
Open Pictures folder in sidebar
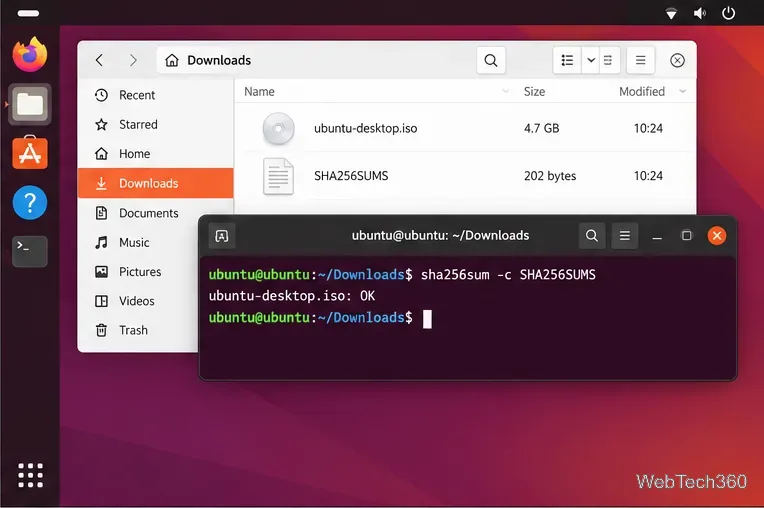pos(138,272)
